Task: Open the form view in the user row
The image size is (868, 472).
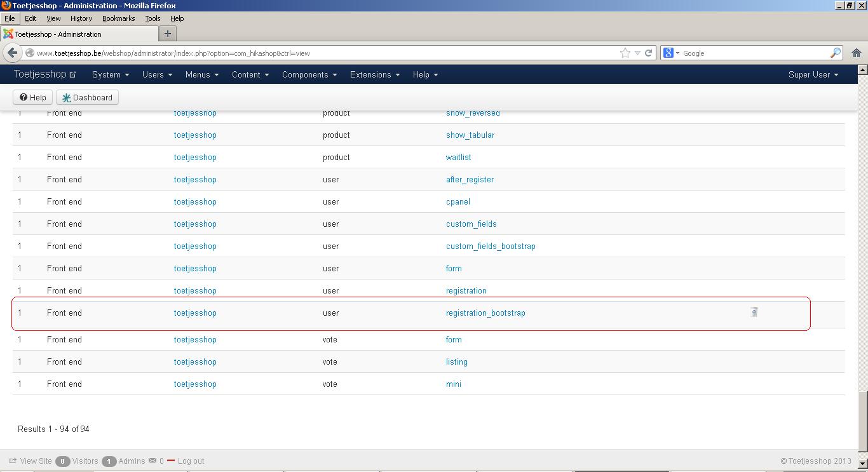Action: point(454,268)
